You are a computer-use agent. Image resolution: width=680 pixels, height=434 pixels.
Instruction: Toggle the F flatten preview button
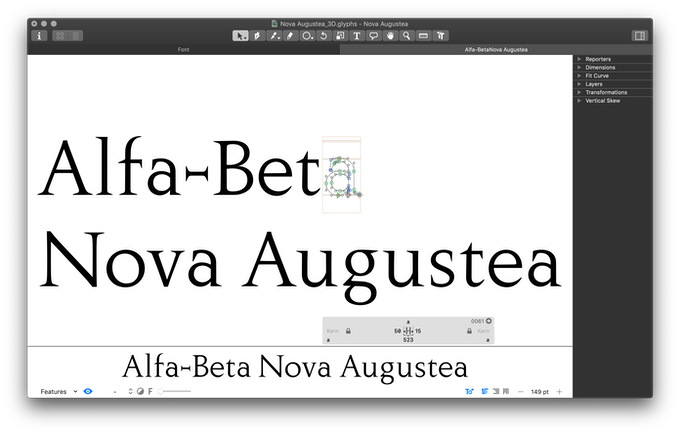[150, 392]
